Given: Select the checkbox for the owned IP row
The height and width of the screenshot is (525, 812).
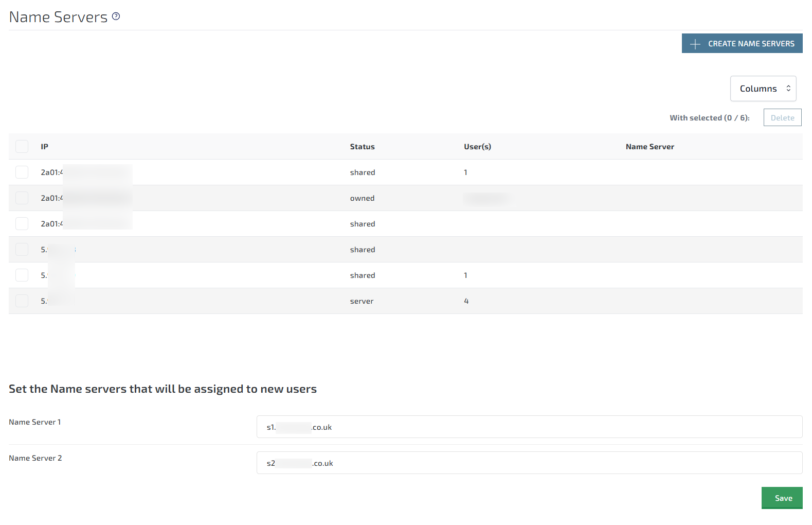Looking at the screenshot, I should tap(22, 198).
